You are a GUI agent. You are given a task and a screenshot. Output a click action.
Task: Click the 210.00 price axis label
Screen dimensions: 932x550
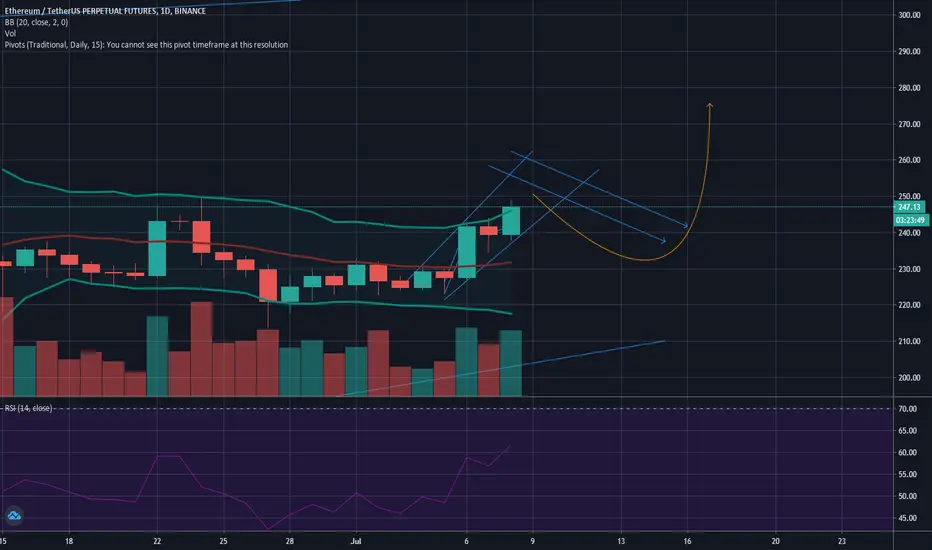click(909, 341)
